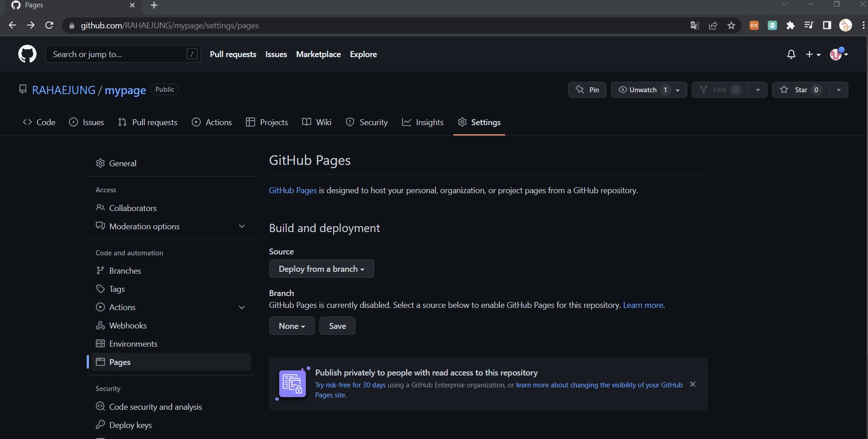Open Deploy keys settings
Viewport: 868px width, 439px height.
171,425
